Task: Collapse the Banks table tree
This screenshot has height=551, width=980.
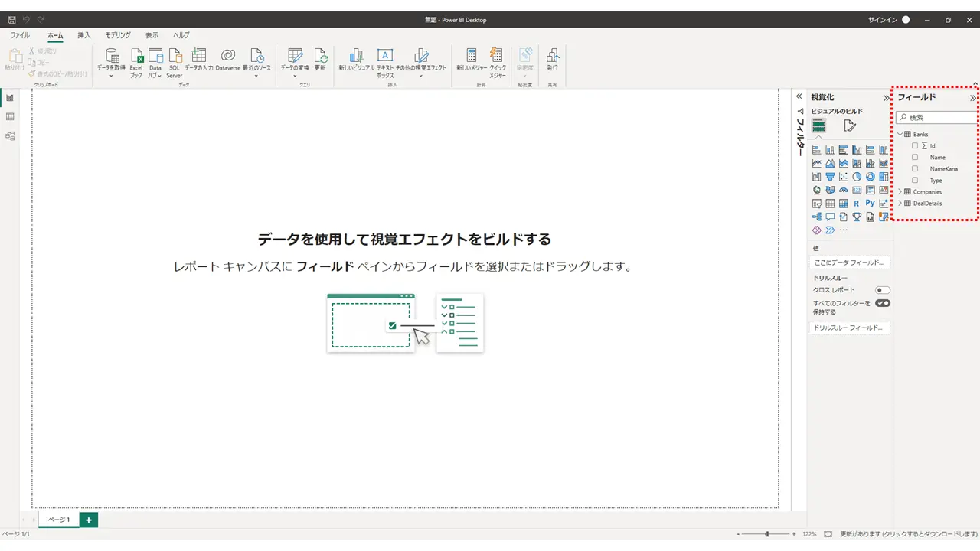Action: 900,135
